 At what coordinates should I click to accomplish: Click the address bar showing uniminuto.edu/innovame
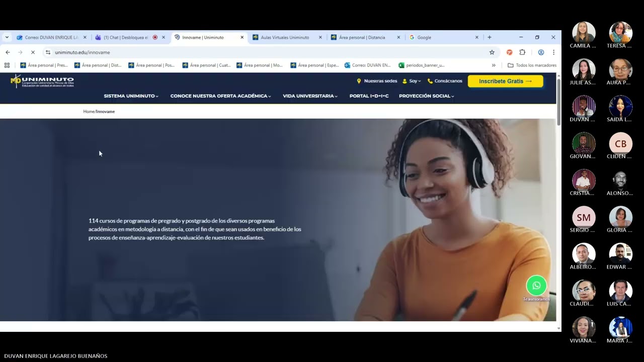tap(267, 52)
